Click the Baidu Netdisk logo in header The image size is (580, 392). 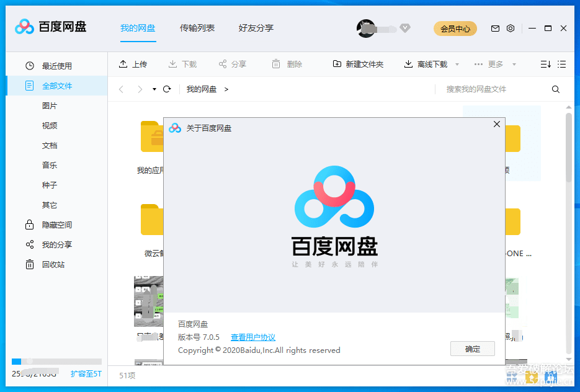pyautogui.click(x=51, y=27)
